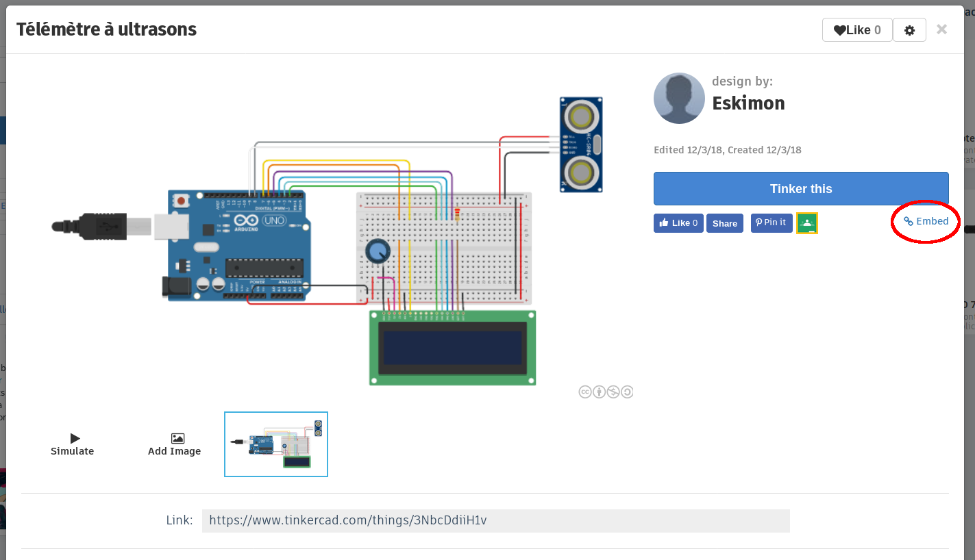Screen dimensions: 975x560
Task: Click the Creative Commons CC license icon
Action: 585,392
